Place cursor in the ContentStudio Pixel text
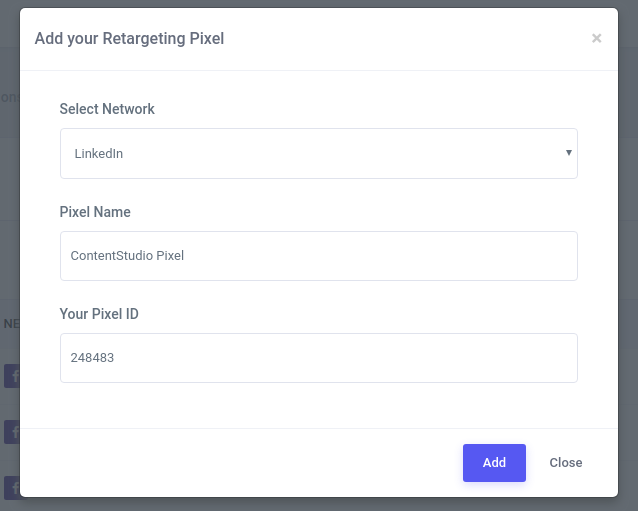The image size is (638, 511). (x=127, y=256)
